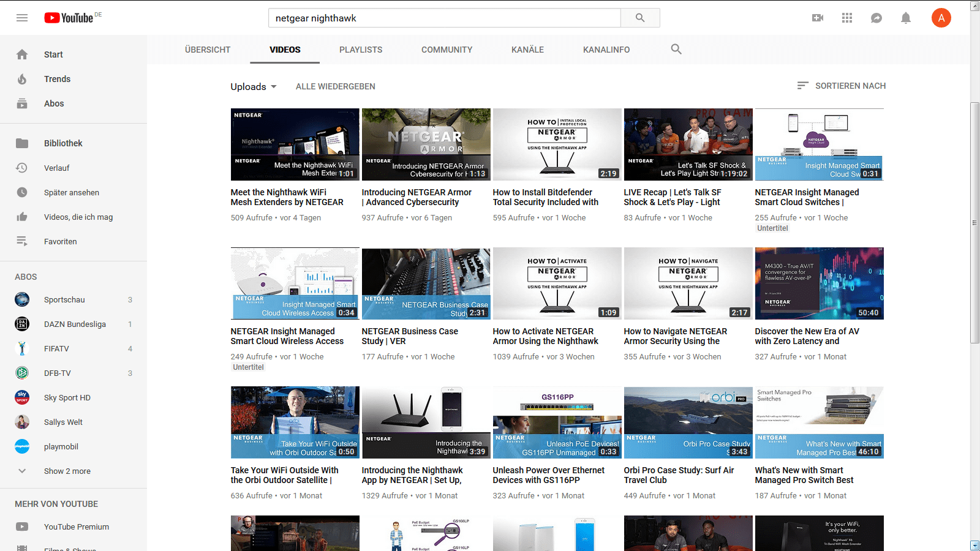Open 'Discover the New Era of AV' title
The image size is (980, 551).
click(x=807, y=336)
